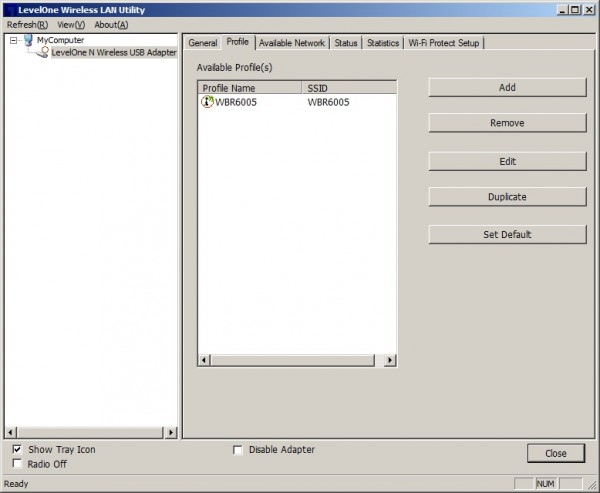The image size is (600, 493).
Task: Click the Close button at bottom right
Action: (556, 453)
